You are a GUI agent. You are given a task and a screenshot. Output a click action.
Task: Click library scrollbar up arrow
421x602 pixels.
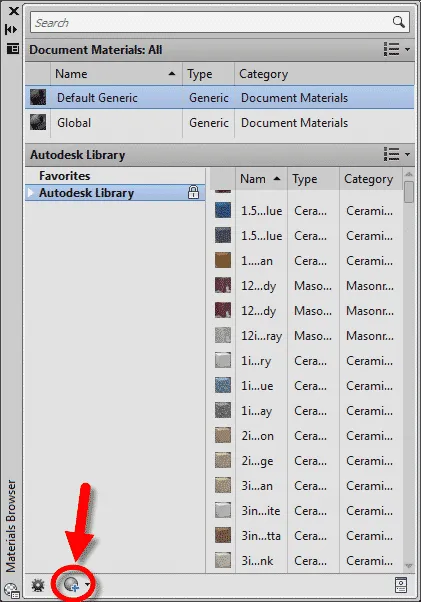[409, 175]
